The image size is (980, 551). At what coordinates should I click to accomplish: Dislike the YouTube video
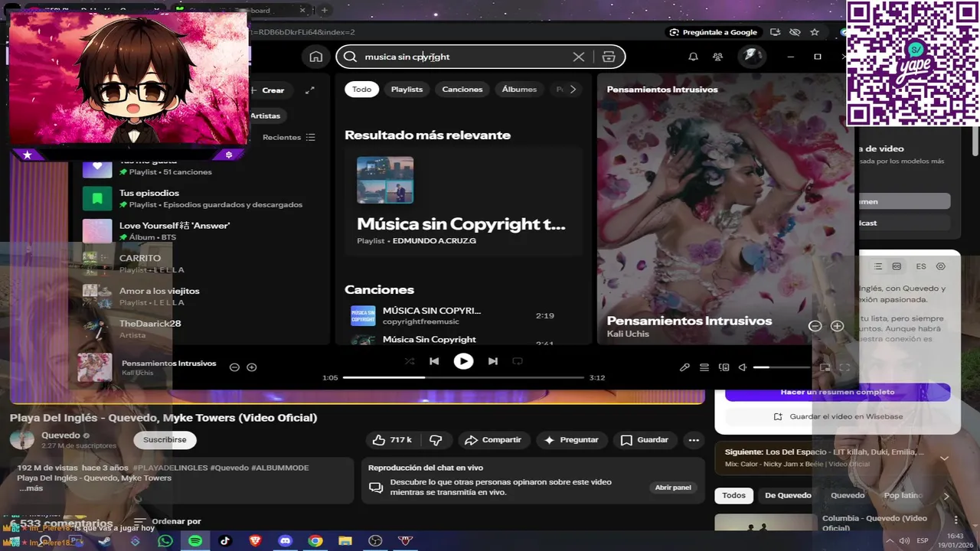click(436, 440)
